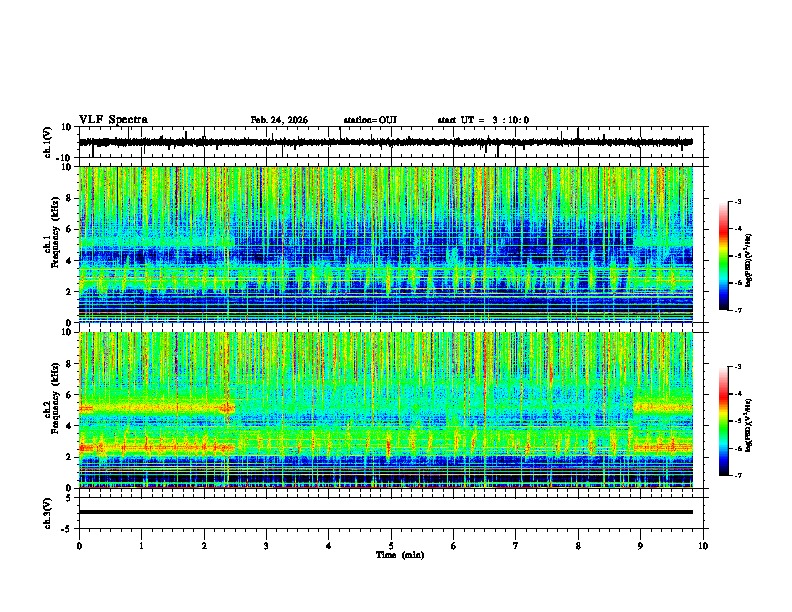The height and width of the screenshot is (612, 792).
Task: Click the 'Time (min)' axis title
Action: pyautogui.click(x=400, y=555)
